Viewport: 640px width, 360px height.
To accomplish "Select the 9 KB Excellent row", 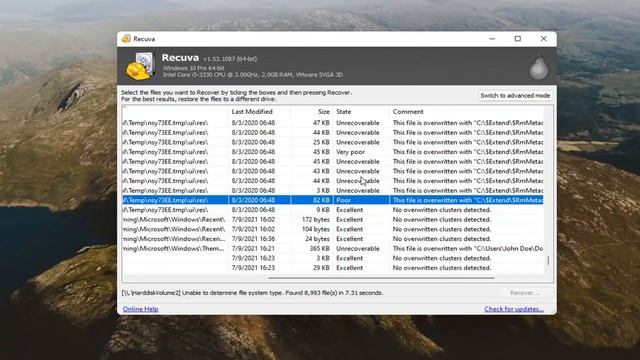I will point(333,210).
